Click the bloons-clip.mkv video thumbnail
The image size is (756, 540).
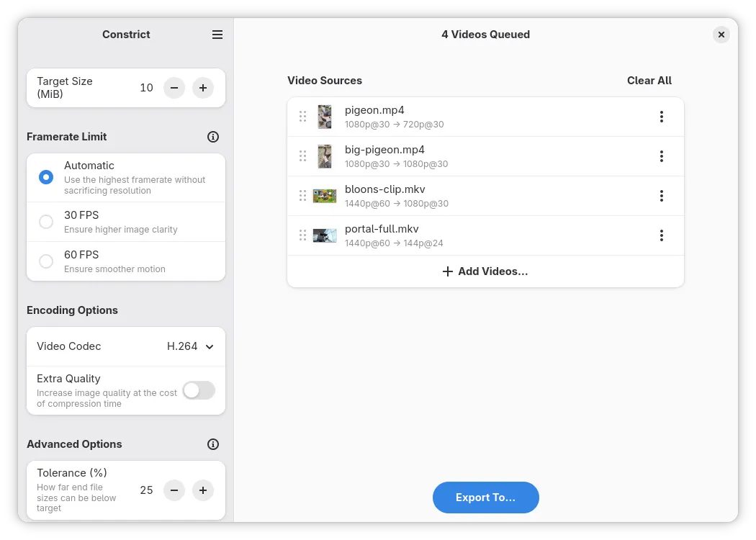click(x=325, y=196)
